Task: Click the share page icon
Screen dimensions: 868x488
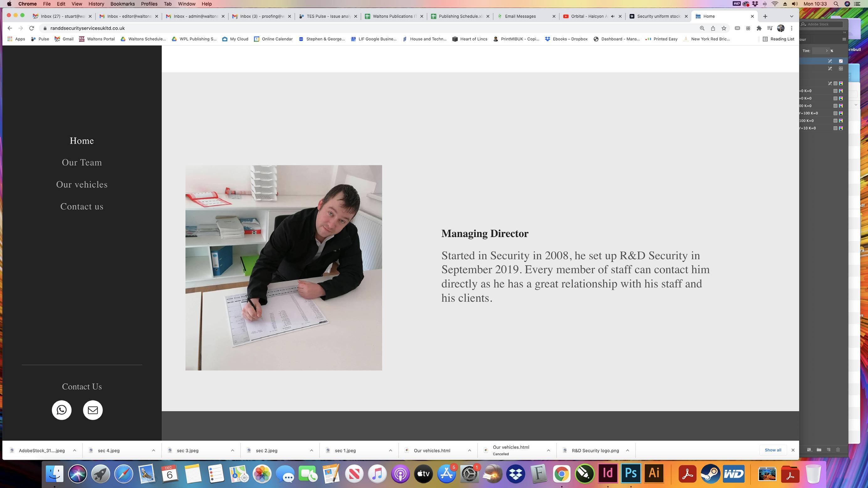Action: click(713, 28)
